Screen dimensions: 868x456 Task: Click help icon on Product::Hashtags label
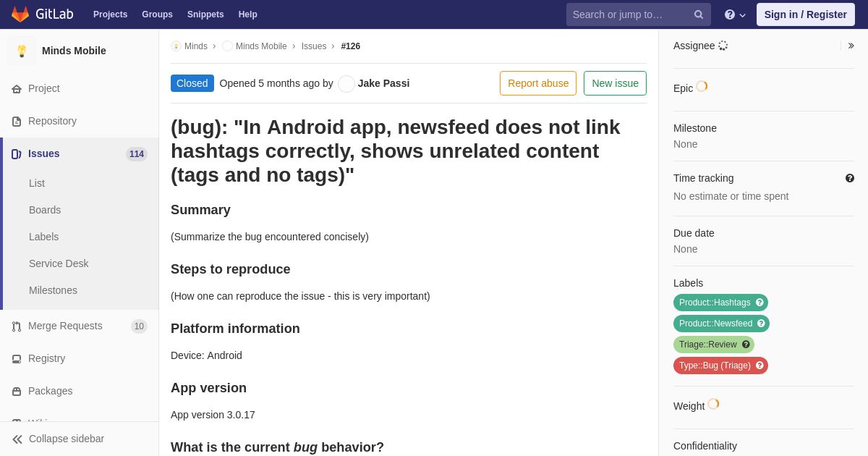759,303
